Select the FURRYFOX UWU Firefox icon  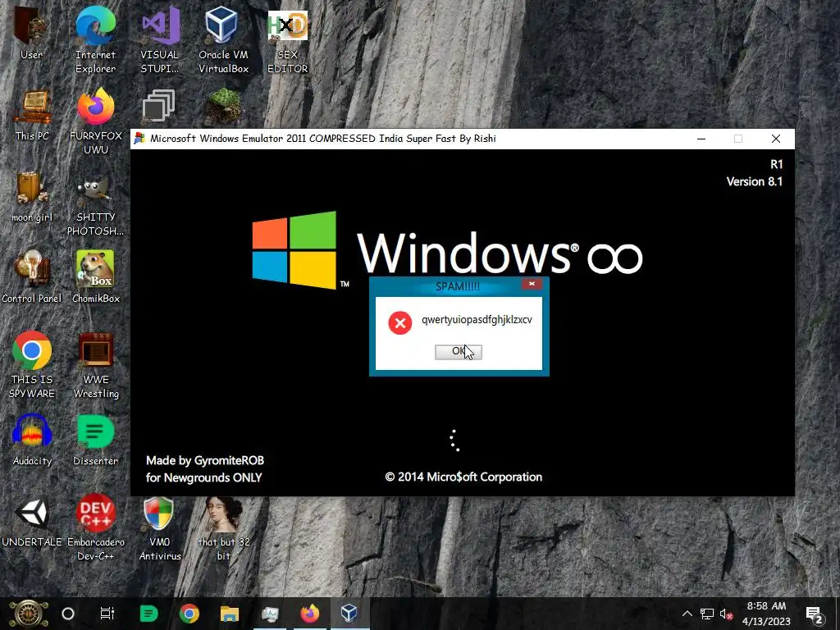95,121
